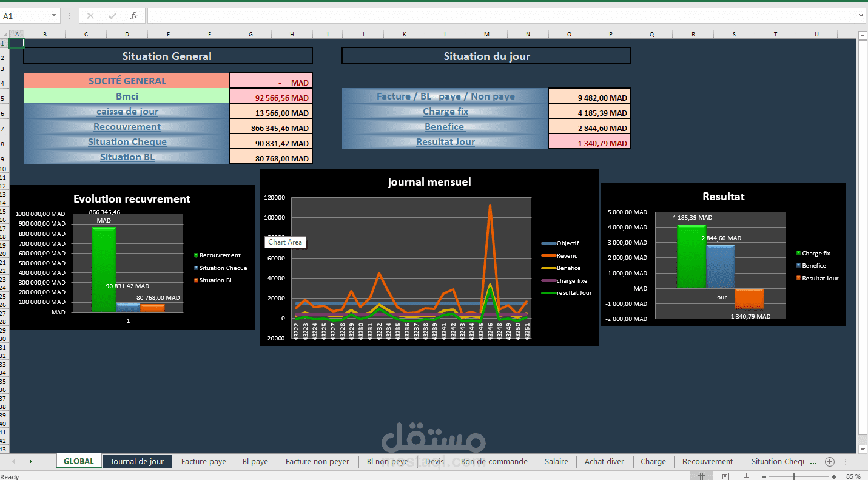Select column D header
The width and height of the screenshot is (868, 480).
[x=127, y=34]
